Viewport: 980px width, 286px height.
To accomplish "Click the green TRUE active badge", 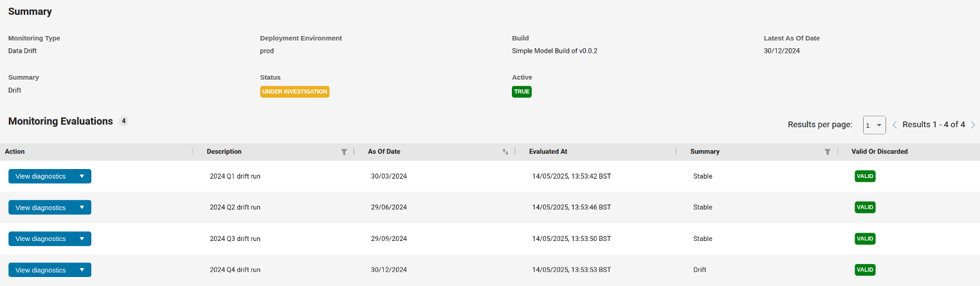I will pos(522,92).
